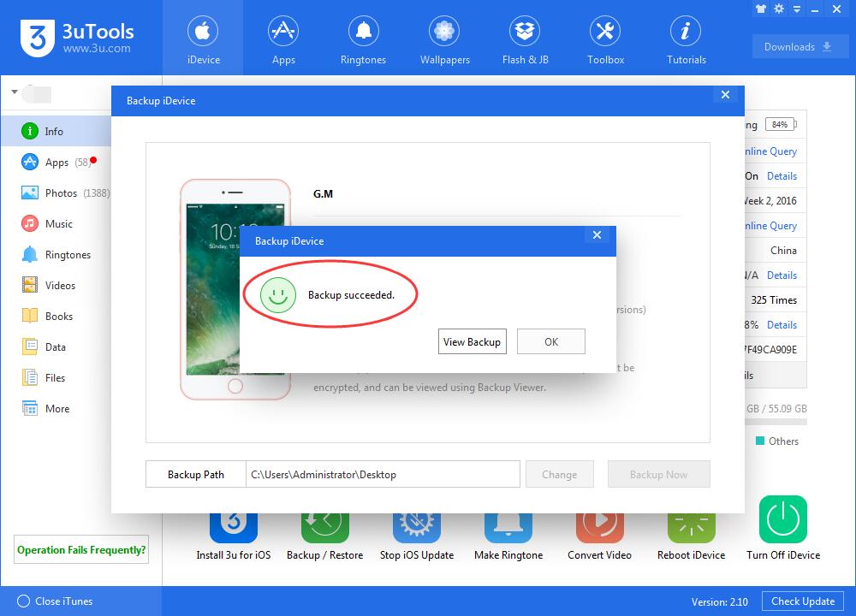
Task: Click the storage usage bar
Action: 776,422
